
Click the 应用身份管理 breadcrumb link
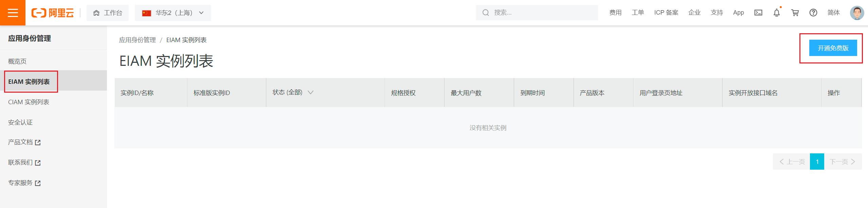click(137, 40)
